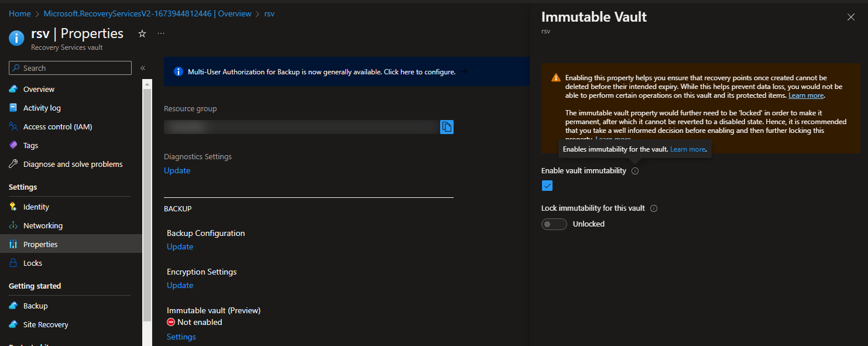
Task: Open Immutable vault Settings link
Action: coord(181,337)
